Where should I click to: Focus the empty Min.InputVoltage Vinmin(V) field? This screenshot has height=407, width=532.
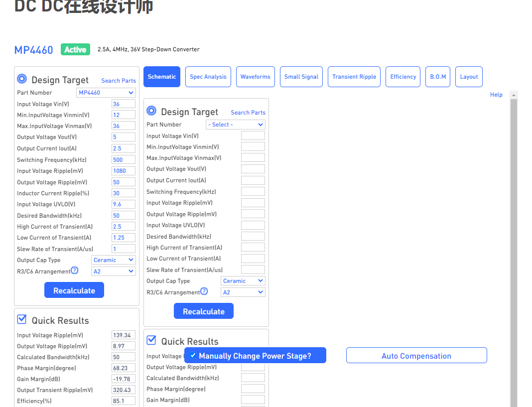(253, 146)
